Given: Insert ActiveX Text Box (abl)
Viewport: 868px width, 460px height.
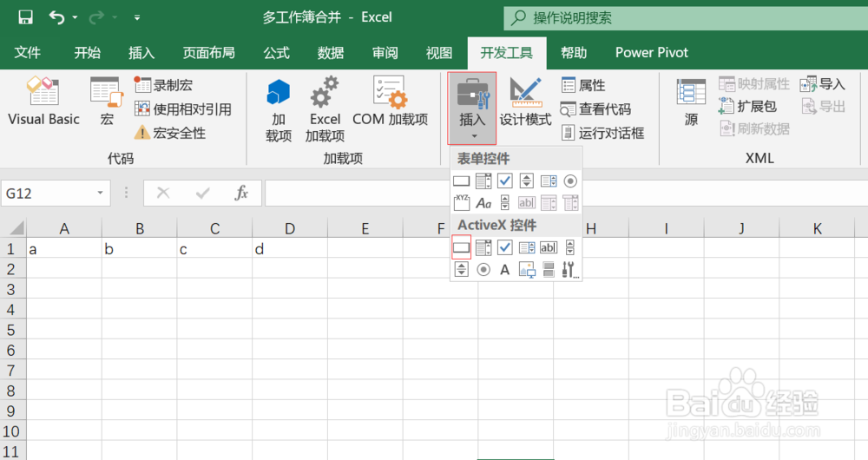Looking at the screenshot, I should pyautogui.click(x=549, y=247).
